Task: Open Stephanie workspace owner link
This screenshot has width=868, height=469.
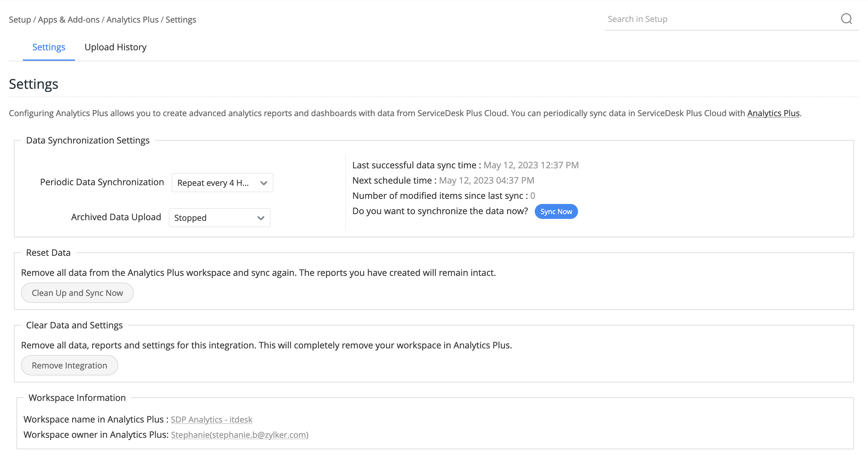Action: pyautogui.click(x=240, y=435)
